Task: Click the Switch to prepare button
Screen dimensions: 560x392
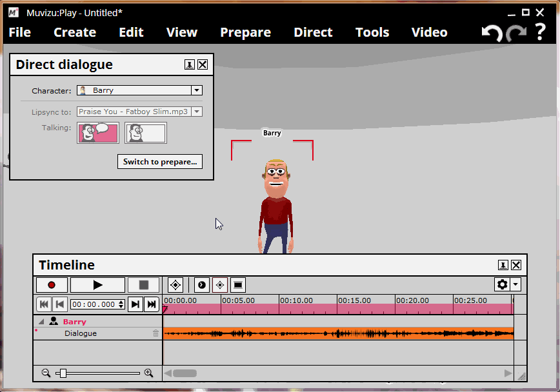Action: pos(160,162)
